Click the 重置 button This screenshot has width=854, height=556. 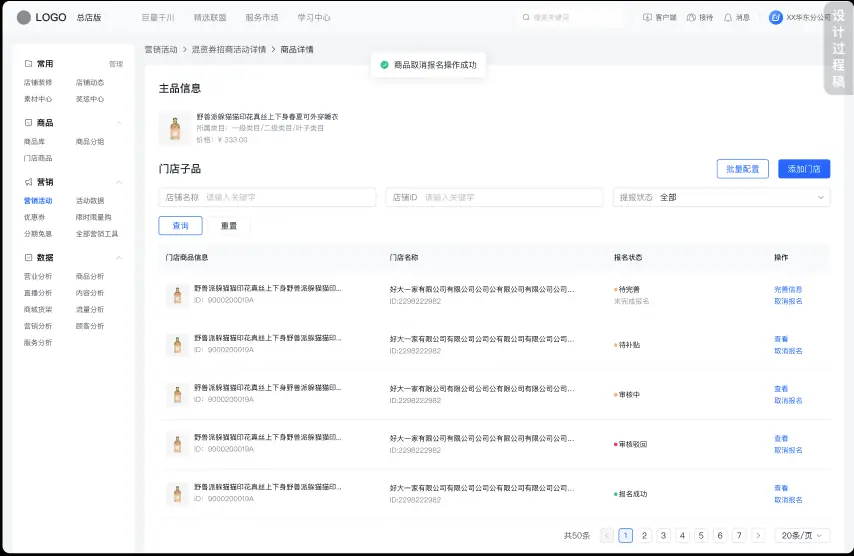tap(229, 225)
